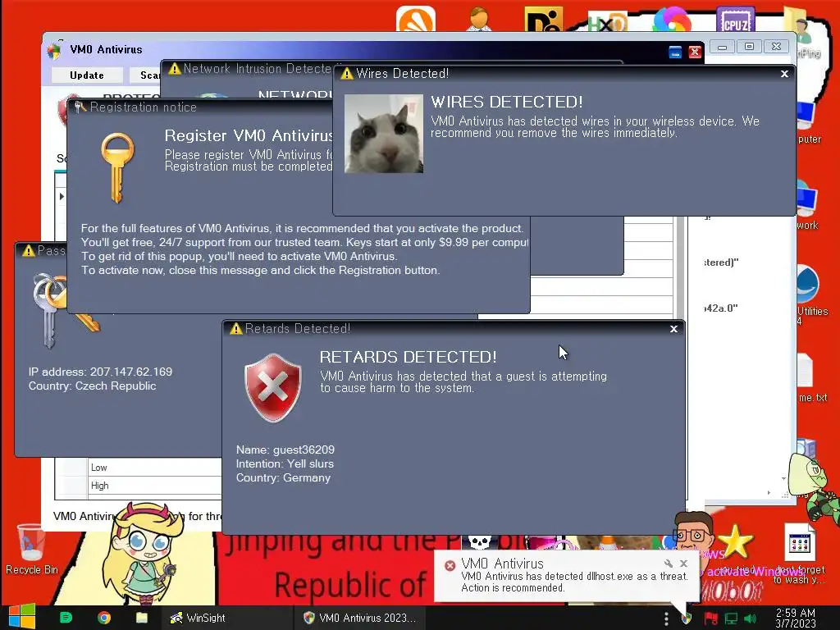Image resolution: width=840 pixels, height=630 pixels.
Task: Close the Retards Detected popup
Action: coord(674,329)
